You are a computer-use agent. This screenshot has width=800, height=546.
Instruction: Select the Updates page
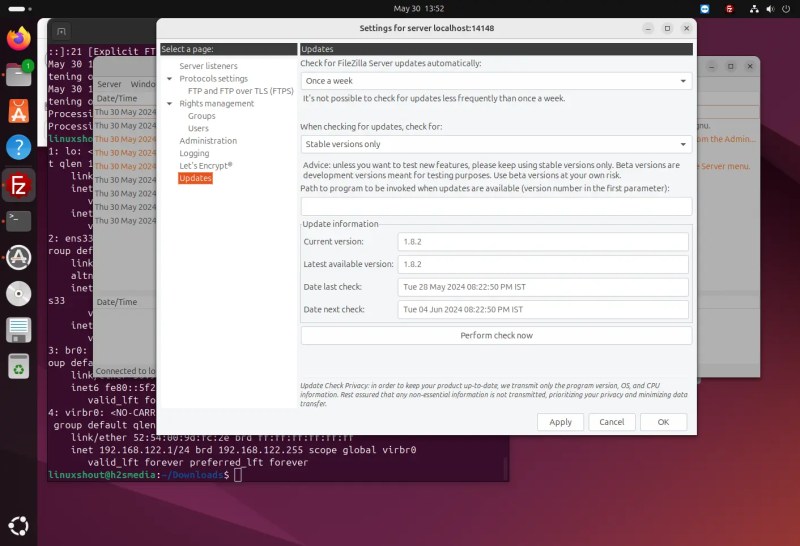click(195, 178)
